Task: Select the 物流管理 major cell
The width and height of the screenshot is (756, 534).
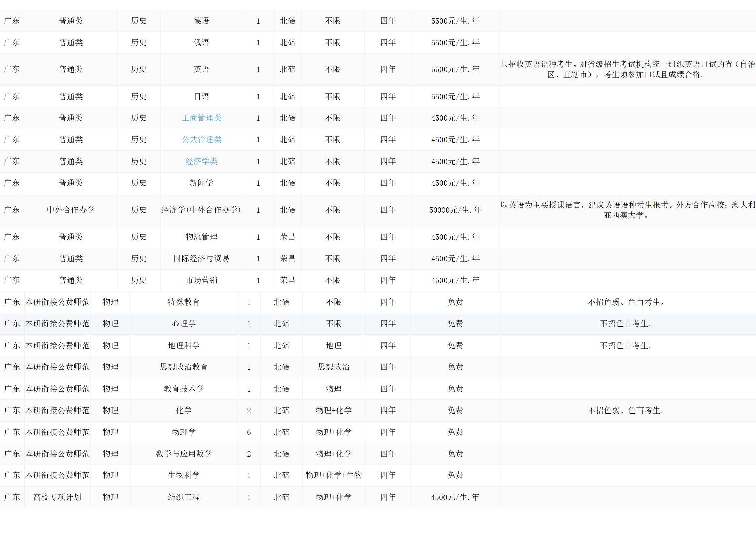Action: [x=201, y=237]
